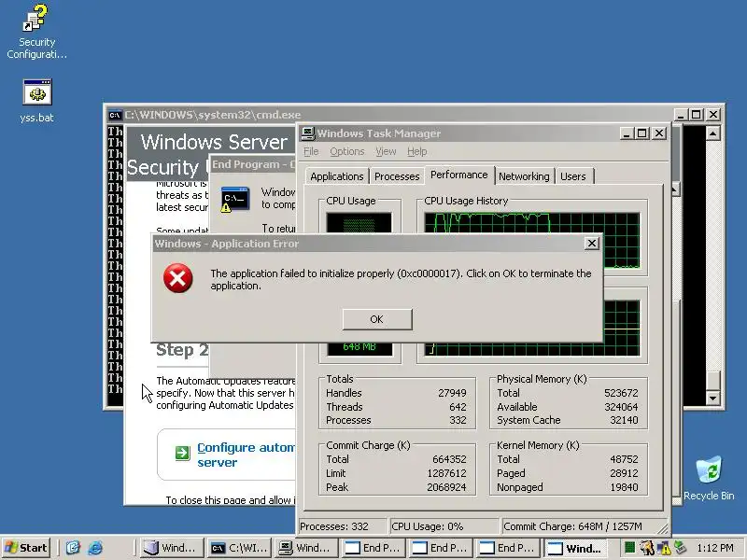Click the tray icon next to the clock
This screenshot has height=560, width=747.
[680, 548]
